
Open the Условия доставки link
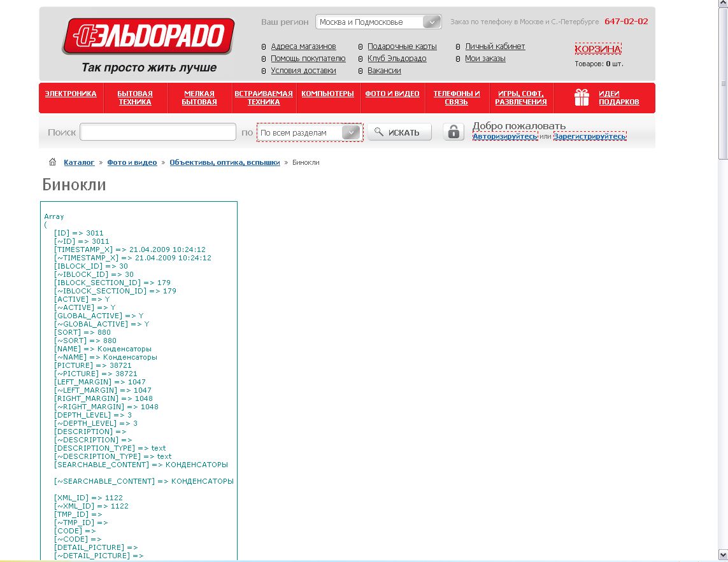tap(303, 71)
